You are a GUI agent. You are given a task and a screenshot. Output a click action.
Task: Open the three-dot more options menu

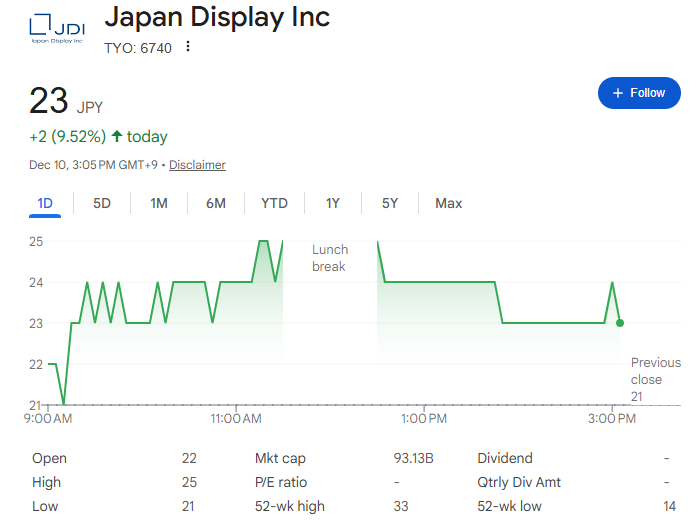[x=188, y=47]
